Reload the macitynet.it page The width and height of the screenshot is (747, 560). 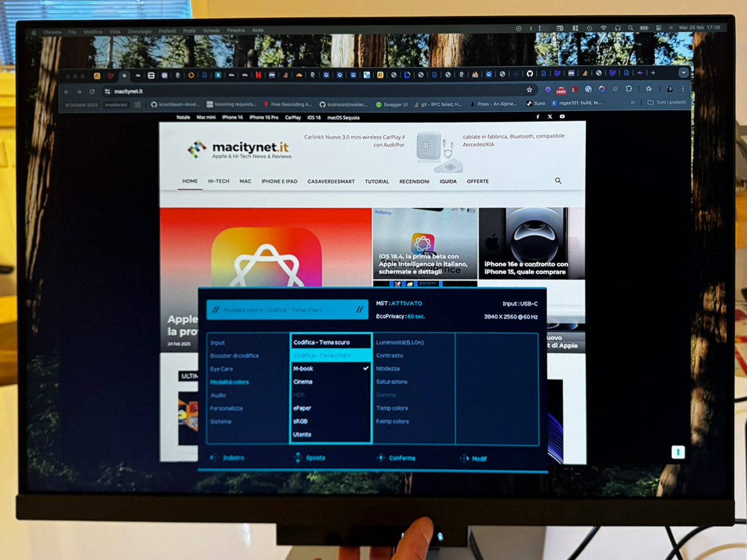92,92
